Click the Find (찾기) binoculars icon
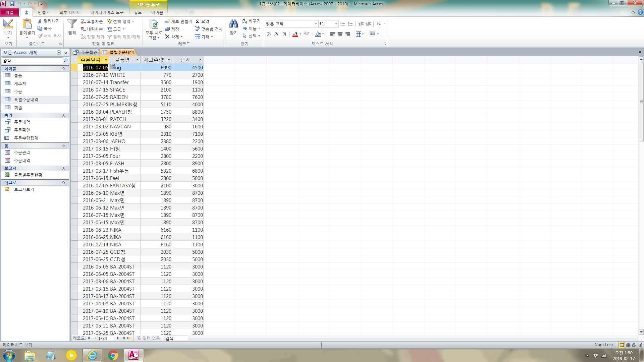 (x=233, y=24)
